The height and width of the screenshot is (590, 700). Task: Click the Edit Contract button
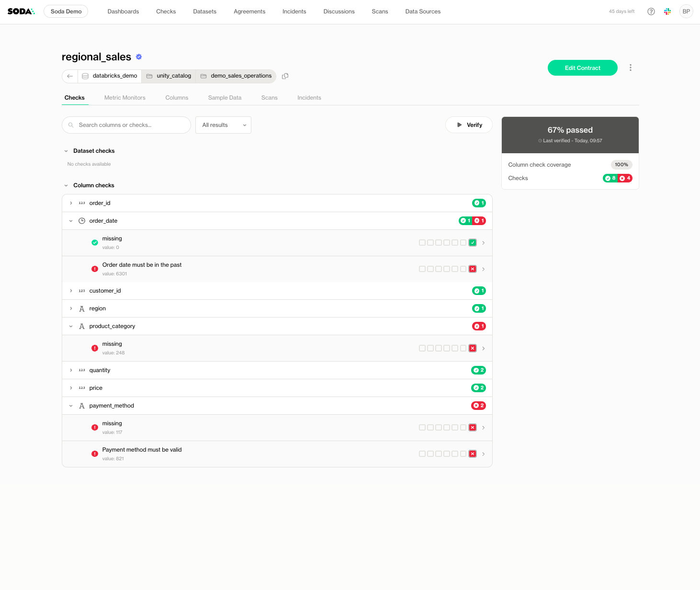coord(582,68)
